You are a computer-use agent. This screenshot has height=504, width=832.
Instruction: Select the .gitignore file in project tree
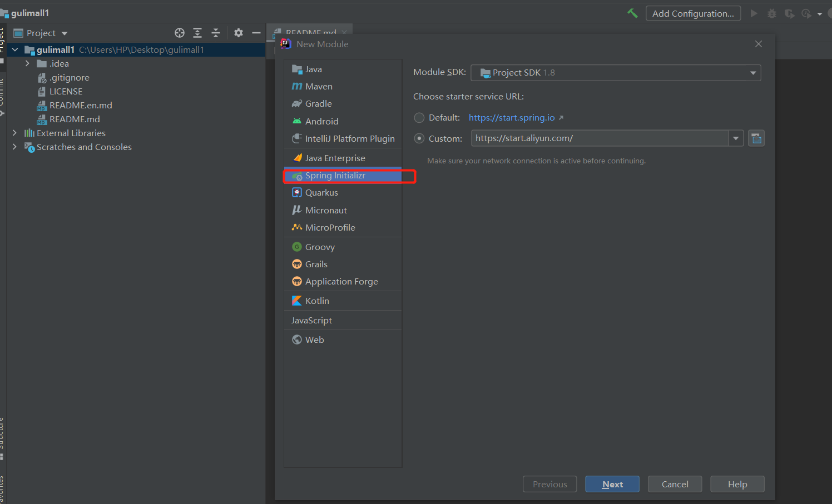[69, 77]
